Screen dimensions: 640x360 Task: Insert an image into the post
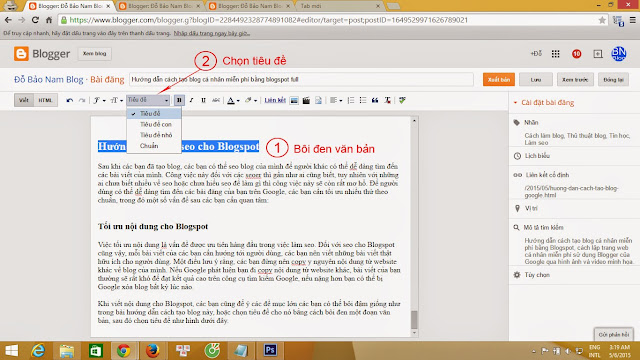(294, 100)
